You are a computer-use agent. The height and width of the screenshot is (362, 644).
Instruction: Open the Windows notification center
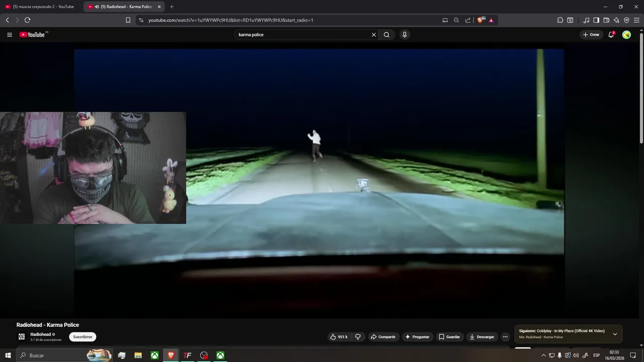pos(633,355)
